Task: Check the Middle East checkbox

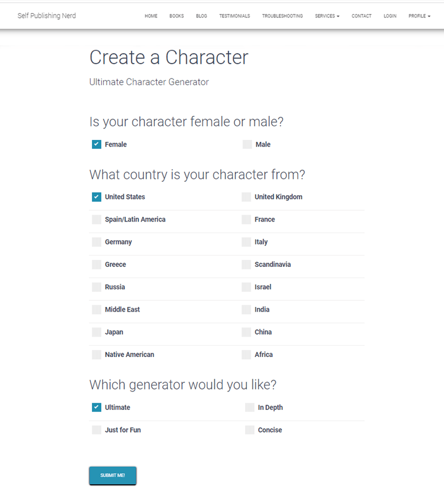Action: (96, 309)
